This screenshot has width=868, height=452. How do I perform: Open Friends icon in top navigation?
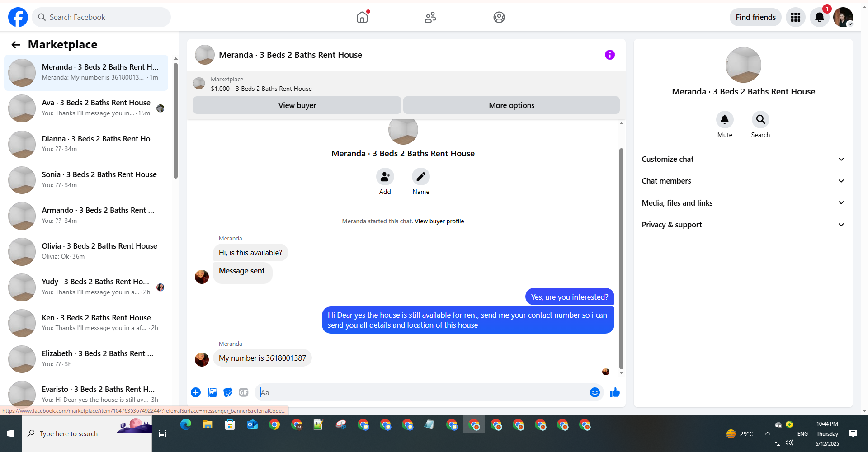(430, 17)
